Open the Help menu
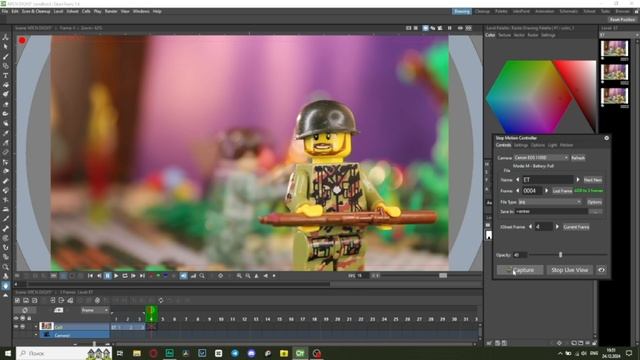Image resolution: width=640 pixels, height=360 pixels. click(157, 11)
